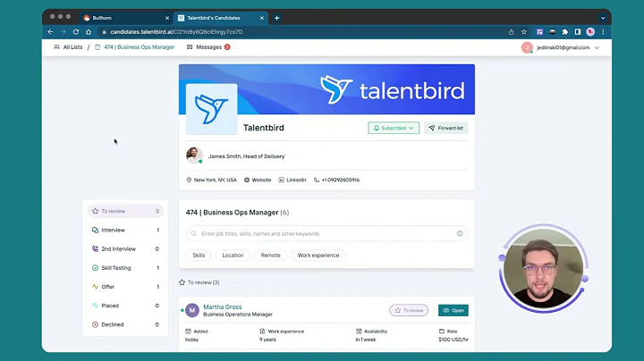Open the Skills filter
Screen dimensions: 644x361
tap(199, 256)
